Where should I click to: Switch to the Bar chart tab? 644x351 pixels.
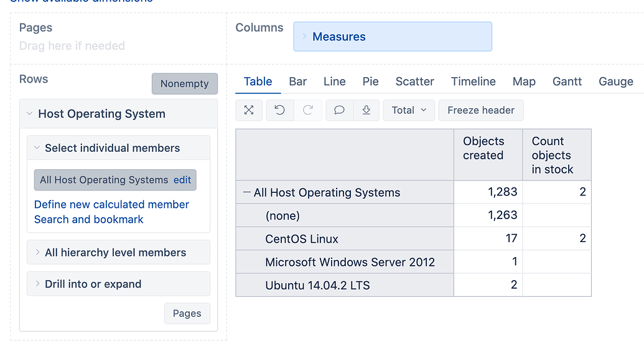pyautogui.click(x=297, y=82)
